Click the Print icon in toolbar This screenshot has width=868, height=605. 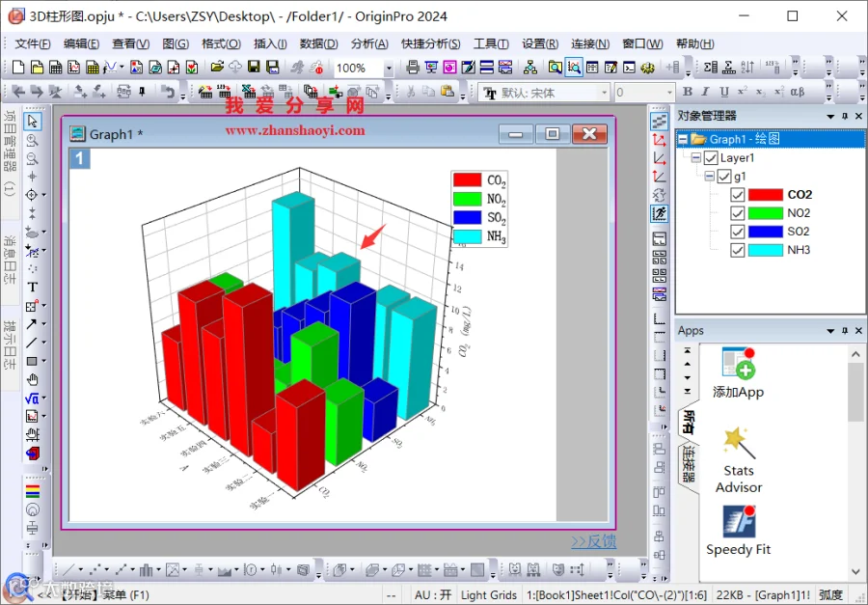[413, 68]
